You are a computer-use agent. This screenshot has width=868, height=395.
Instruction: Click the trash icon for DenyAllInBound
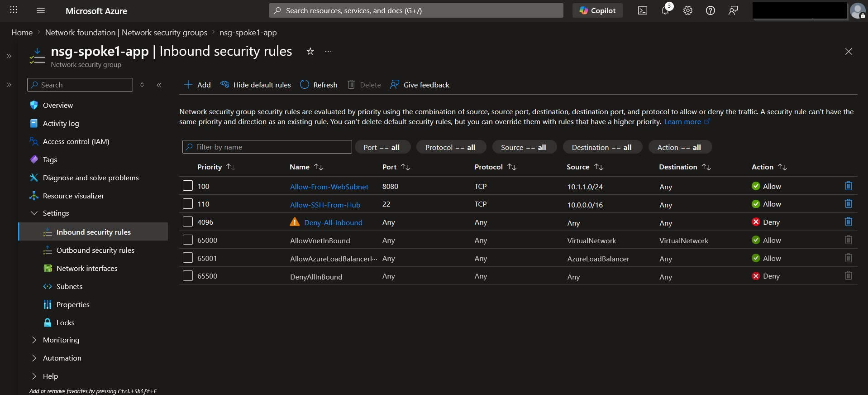point(849,276)
